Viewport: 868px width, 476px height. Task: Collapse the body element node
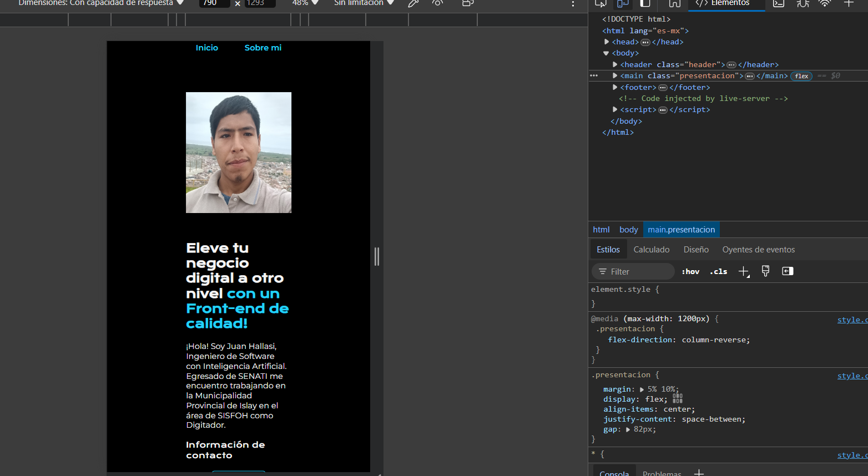tap(606, 53)
